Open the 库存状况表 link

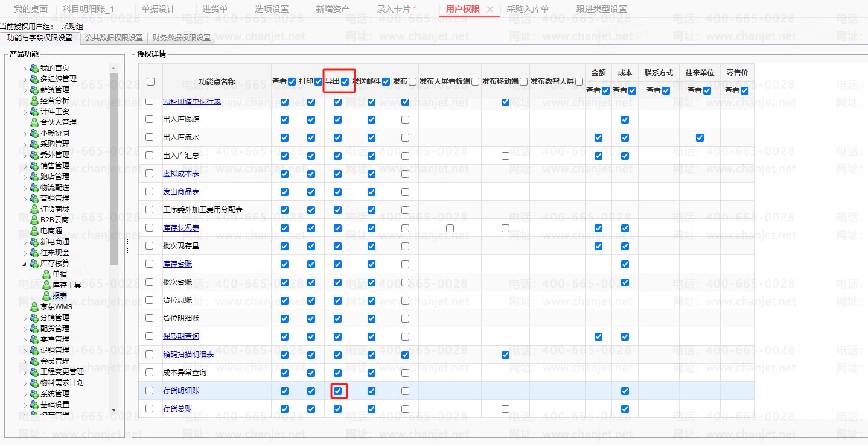coord(180,228)
